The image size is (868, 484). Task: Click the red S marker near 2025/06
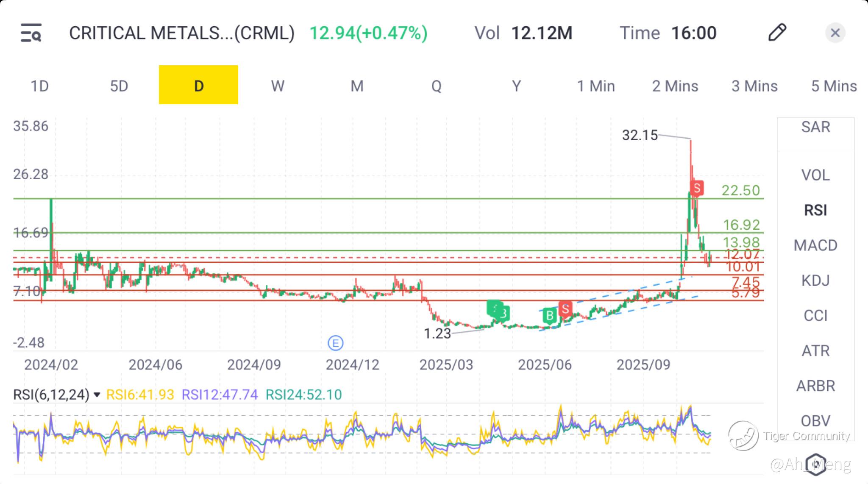[565, 309]
